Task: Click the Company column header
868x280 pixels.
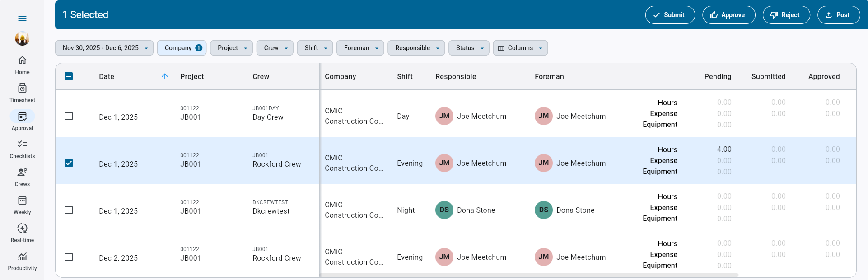Action: [x=341, y=76]
